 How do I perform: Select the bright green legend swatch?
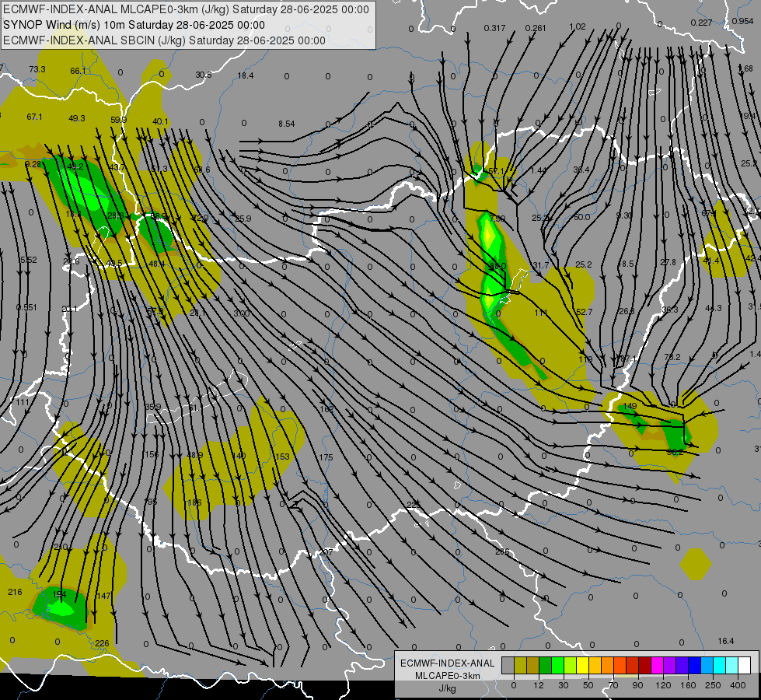557,666
